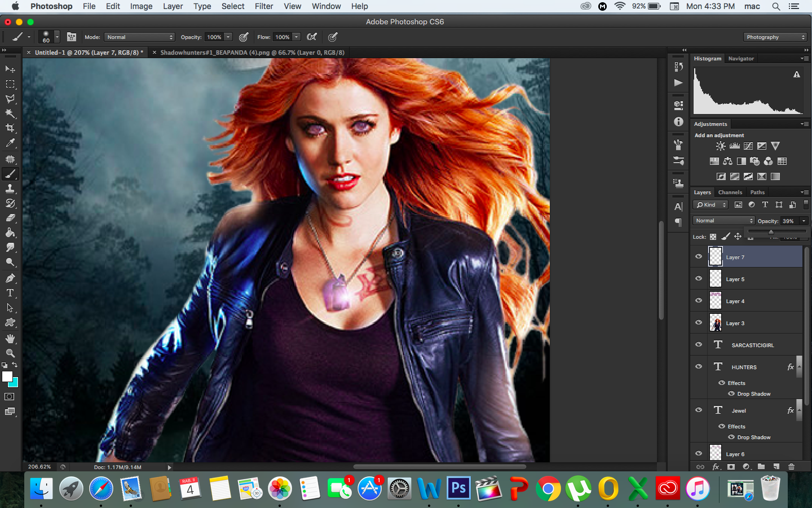The width and height of the screenshot is (812, 508).
Task: Select the Move tool
Action: point(10,69)
